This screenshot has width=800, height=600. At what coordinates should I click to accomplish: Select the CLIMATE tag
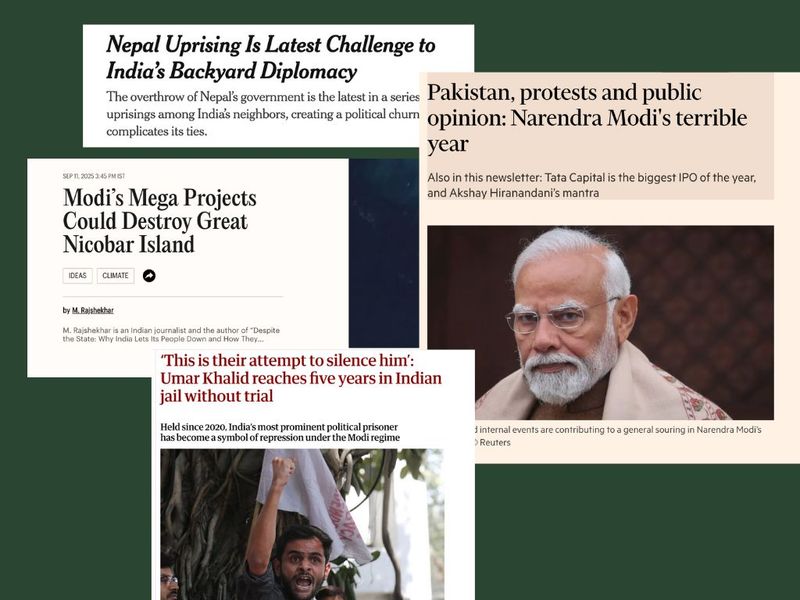(x=115, y=276)
